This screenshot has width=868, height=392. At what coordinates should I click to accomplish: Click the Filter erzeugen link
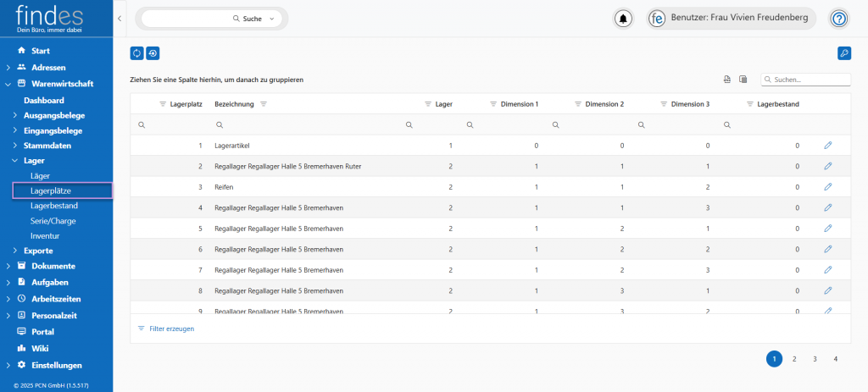[x=171, y=329]
